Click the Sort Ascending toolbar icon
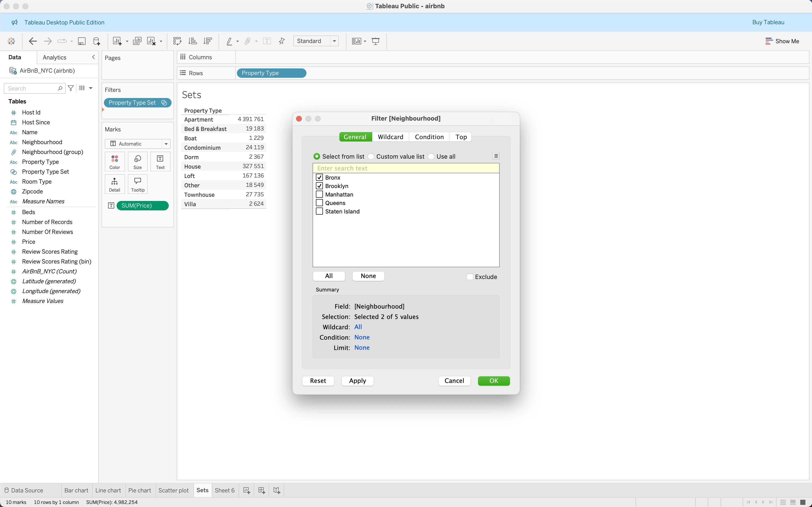812x507 pixels. click(x=192, y=41)
